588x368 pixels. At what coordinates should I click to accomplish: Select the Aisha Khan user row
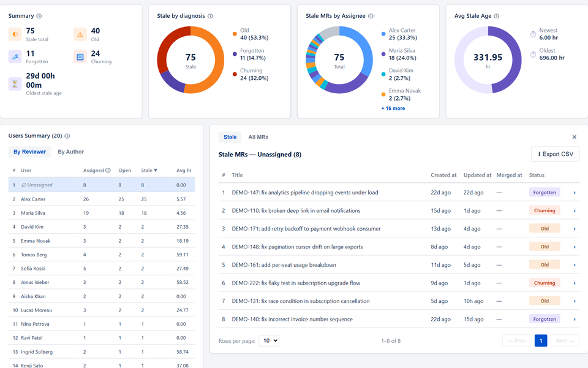(x=102, y=296)
